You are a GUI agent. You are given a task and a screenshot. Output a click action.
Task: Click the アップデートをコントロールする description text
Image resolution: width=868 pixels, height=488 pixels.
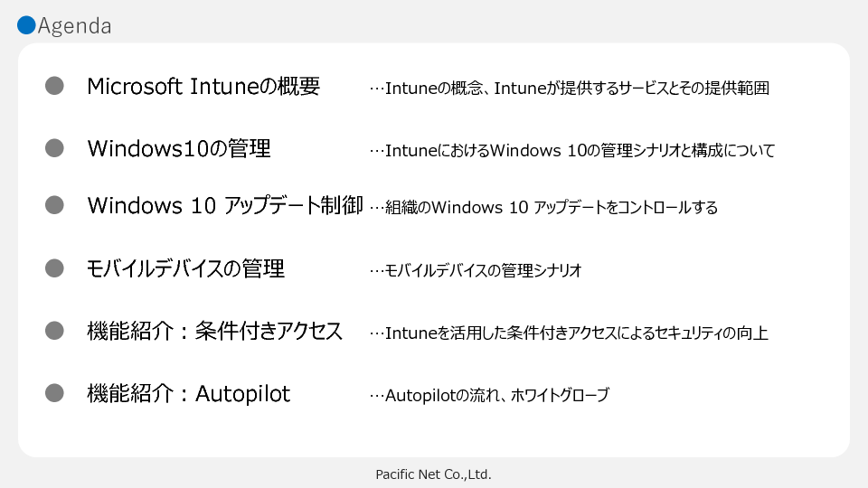[543, 208]
